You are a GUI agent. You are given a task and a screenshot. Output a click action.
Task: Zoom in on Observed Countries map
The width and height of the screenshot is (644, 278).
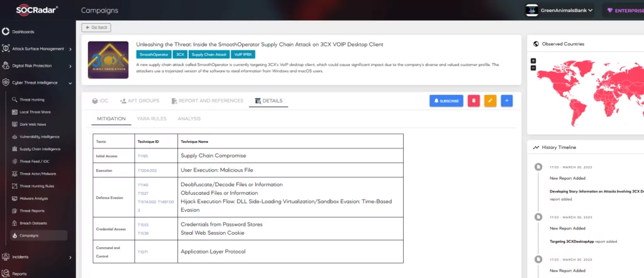click(533, 61)
